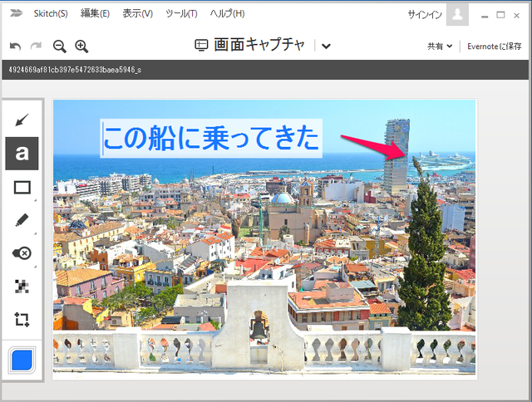The height and width of the screenshot is (402, 532).
Task: Expand stamp tool options corner
Action: [x=35, y=267]
